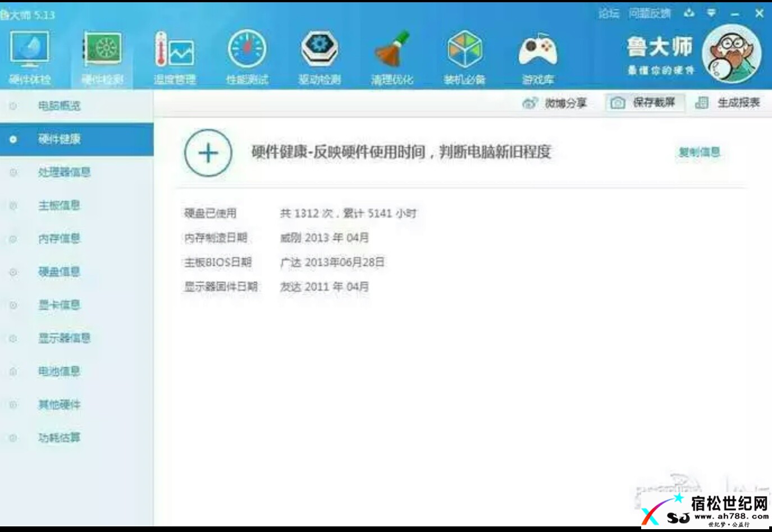Open title bar skin icon
The image size is (772, 532).
coord(689,13)
